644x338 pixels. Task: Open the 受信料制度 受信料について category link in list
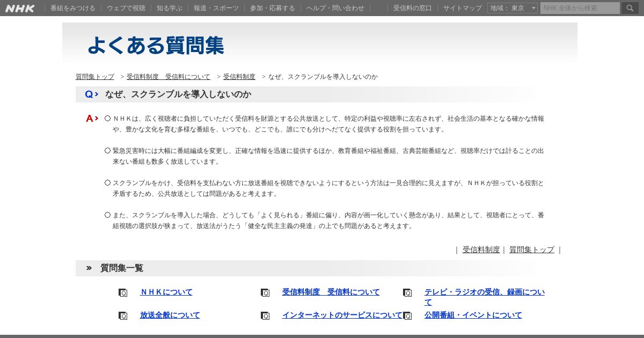coord(331,292)
